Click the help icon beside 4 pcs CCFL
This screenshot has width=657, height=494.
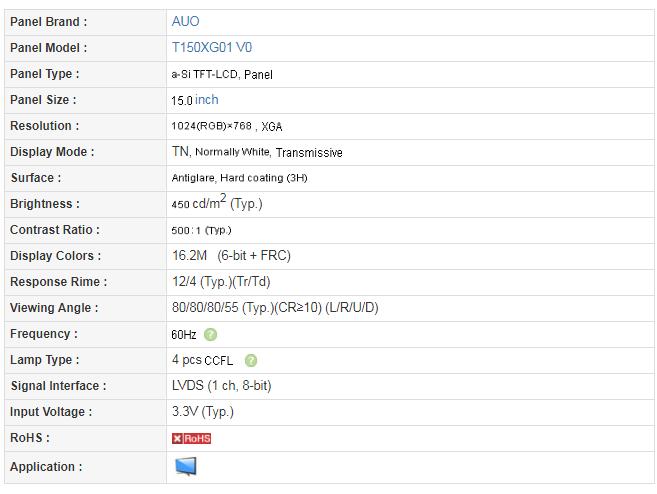[251, 360]
